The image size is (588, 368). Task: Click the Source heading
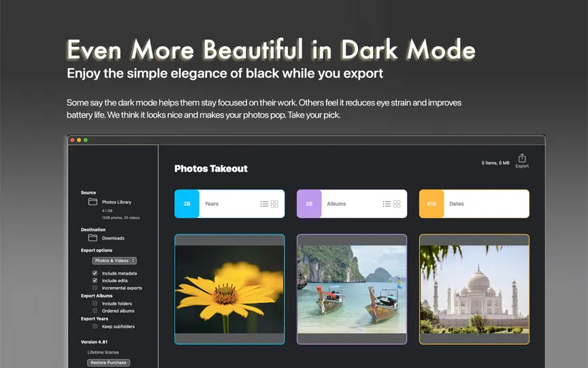point(88,193)
